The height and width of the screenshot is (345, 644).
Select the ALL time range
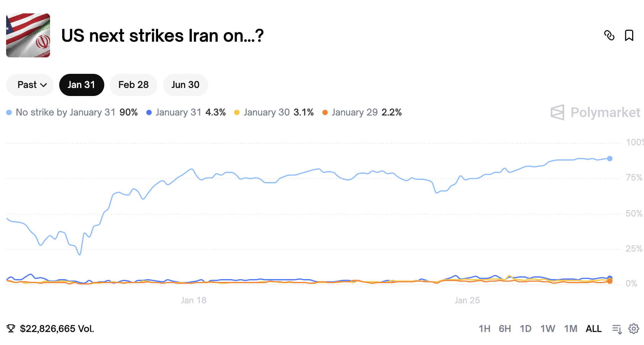point(594,329)
